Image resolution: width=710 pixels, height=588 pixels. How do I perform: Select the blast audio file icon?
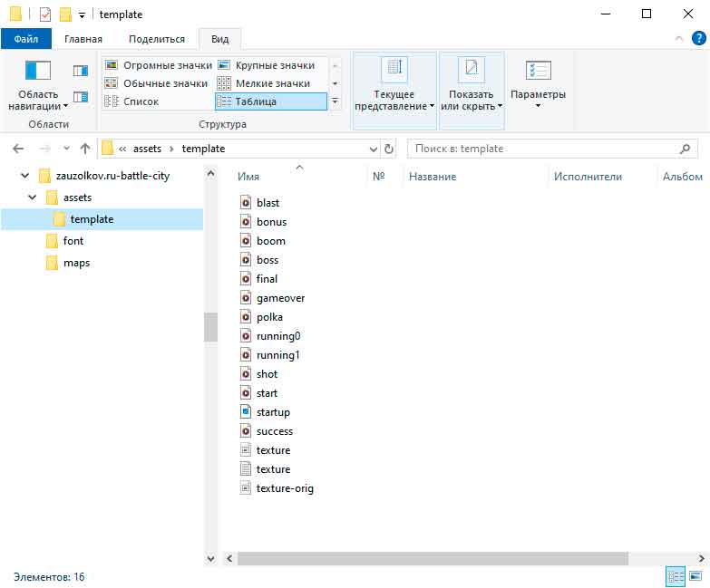[x=246, y=203]
